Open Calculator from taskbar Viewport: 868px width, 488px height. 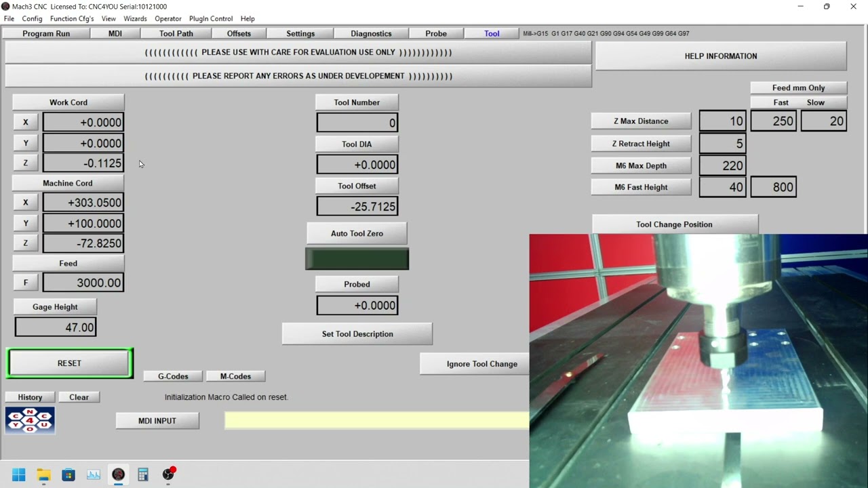[x=143, y=474]
